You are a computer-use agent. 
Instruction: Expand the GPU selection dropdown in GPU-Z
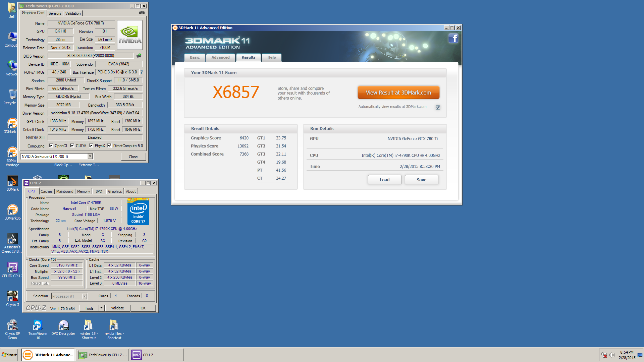90,157
